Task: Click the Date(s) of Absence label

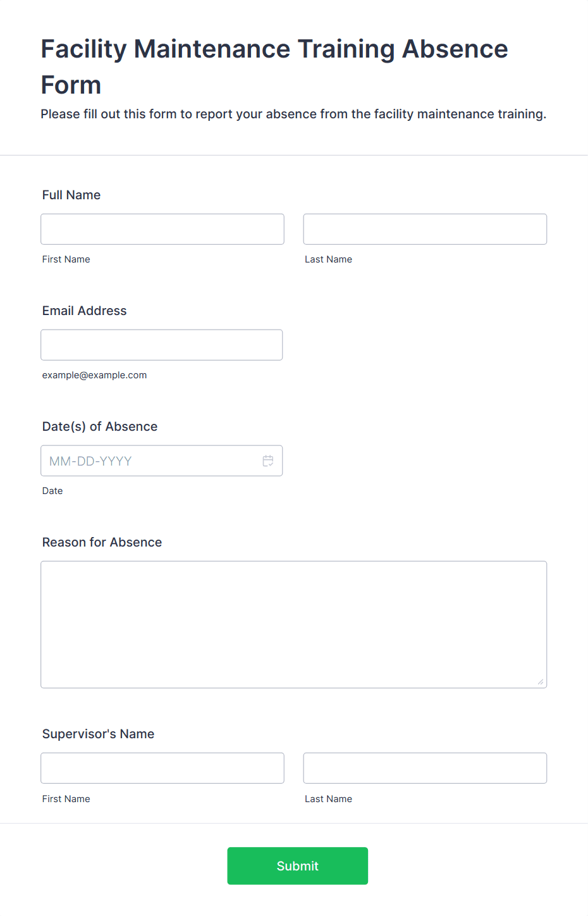Action: pyautogui.click(x=100, y=426)
